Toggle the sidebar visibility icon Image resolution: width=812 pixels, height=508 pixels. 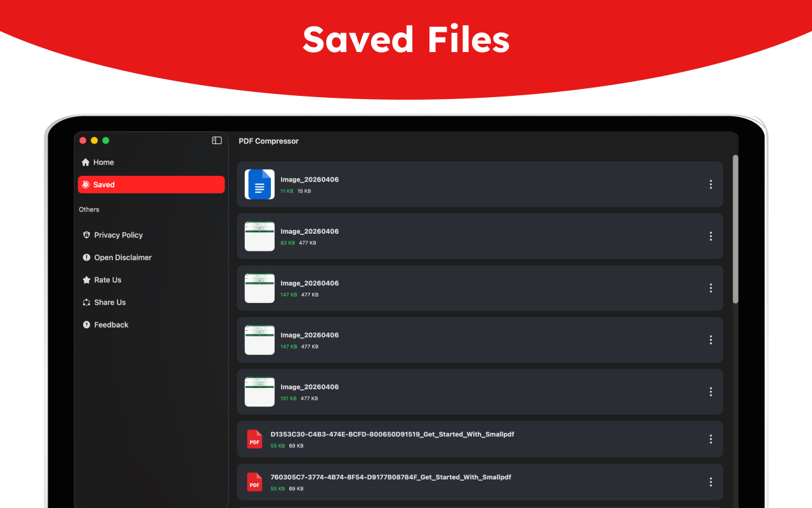(x=217, y=140)
